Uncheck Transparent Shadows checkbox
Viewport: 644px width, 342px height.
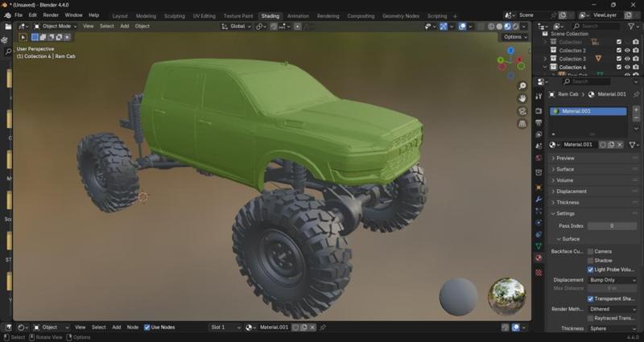click(x=590, y=299)
